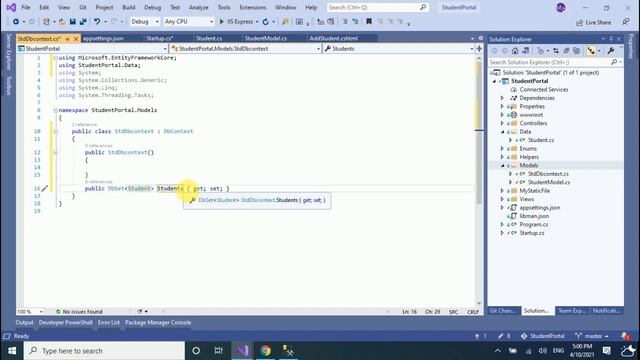Click the feedback icon at top right
640x360 pixels.
pyautogui.click(x=626, y=22)
